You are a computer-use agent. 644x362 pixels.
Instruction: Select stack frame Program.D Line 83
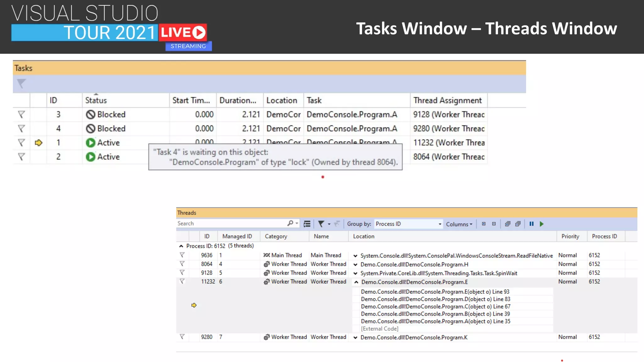point(436,299)
